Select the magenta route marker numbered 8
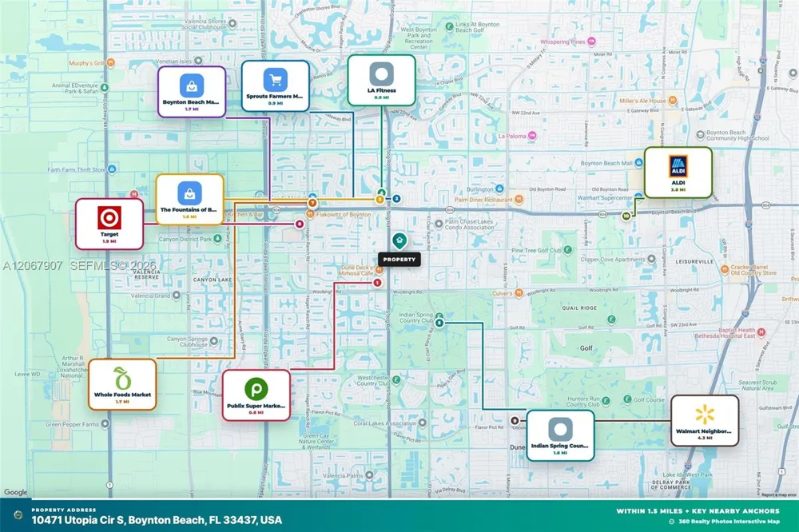Screen dimensions: 799x532 300,224
